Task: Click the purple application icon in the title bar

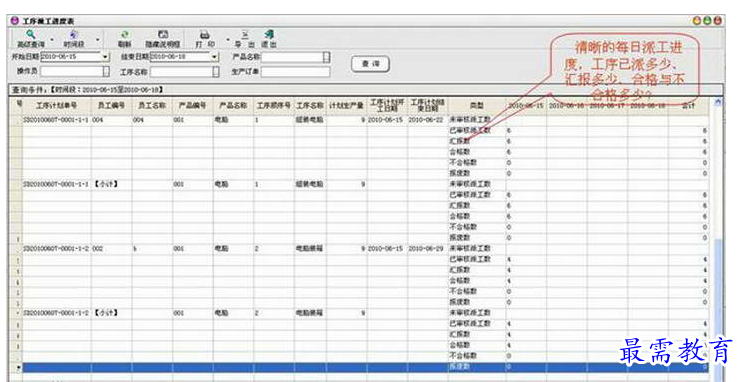Action: pyautogui.click(x=15, y=21)
